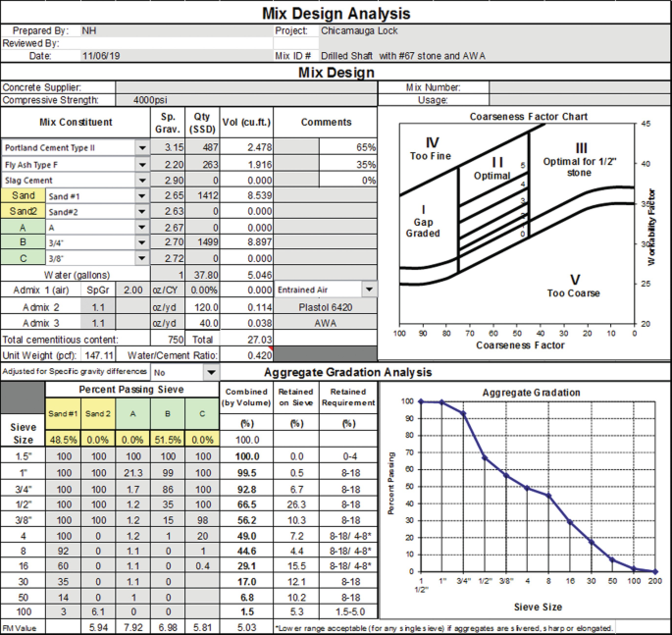Open the 3/8" aggregate C dropdown arrow
672x635 pixels.
(142, 258)
